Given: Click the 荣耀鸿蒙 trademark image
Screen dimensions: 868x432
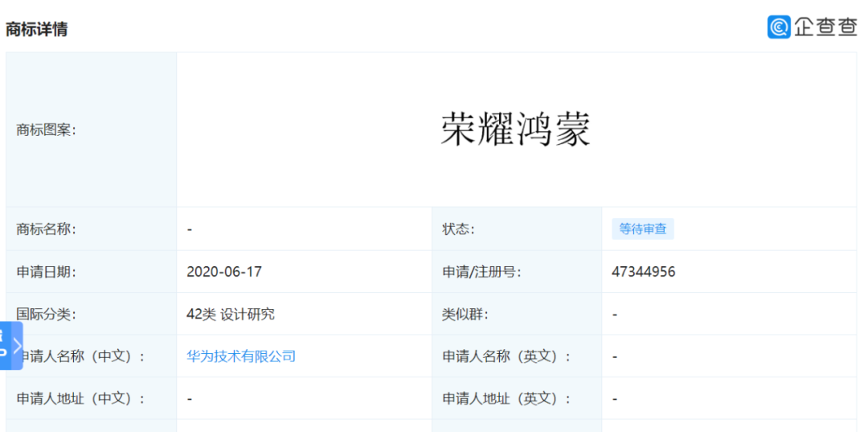Looking at the screenshot, I should tap(516, 130).
